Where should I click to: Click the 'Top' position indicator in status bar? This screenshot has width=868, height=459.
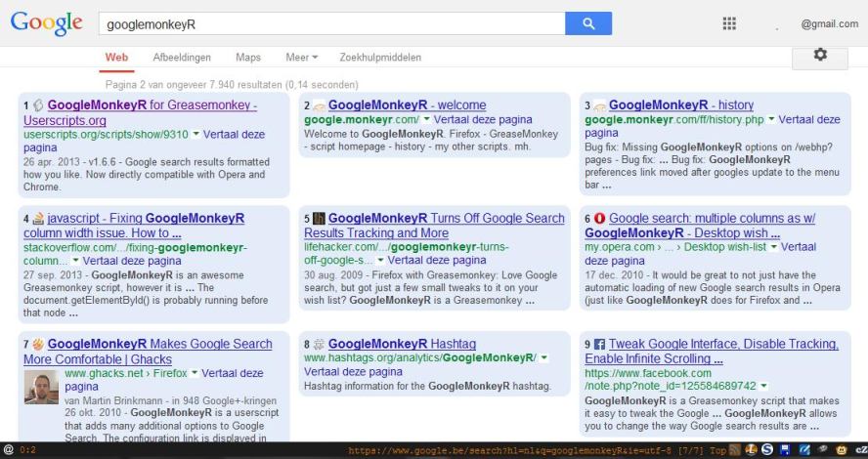click(x=717, y=450)
